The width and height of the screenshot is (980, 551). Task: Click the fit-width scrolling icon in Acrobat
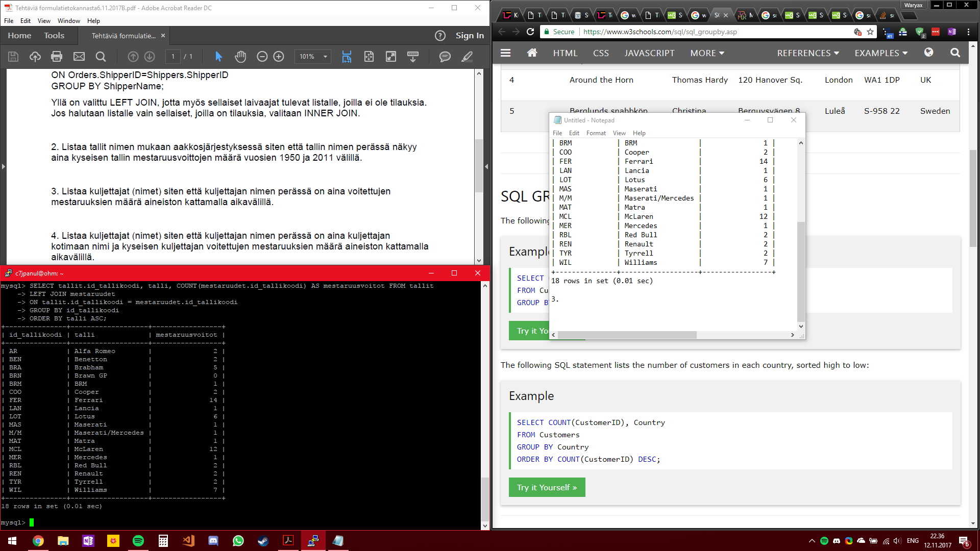click(347, 57)
